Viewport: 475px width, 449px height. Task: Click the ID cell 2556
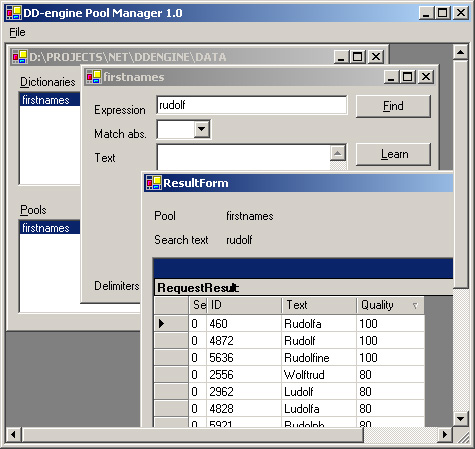244,375
